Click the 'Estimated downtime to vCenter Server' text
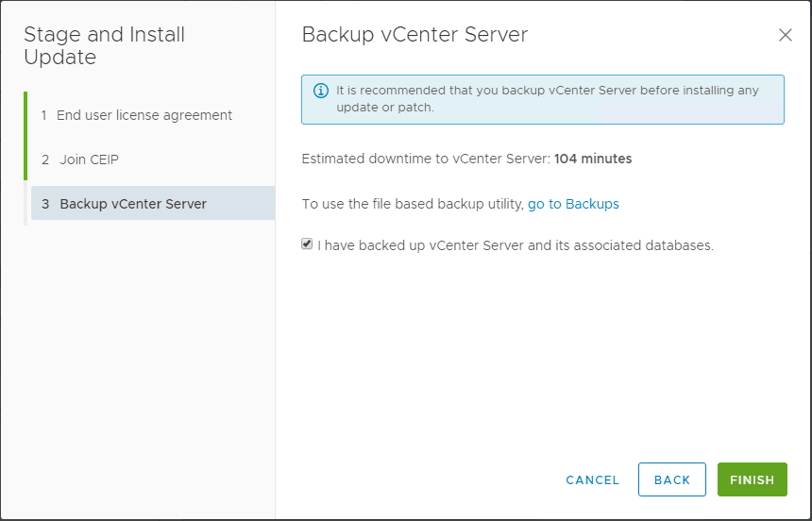 point(425,159)
